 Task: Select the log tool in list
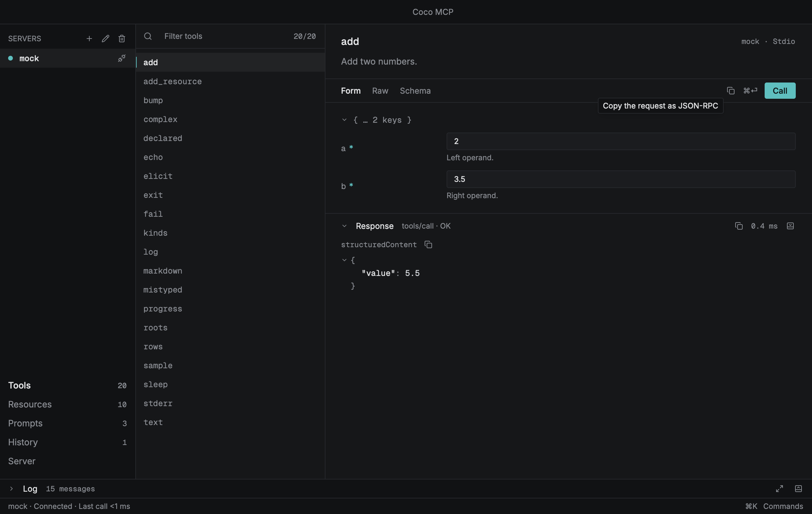pos(230,252)
